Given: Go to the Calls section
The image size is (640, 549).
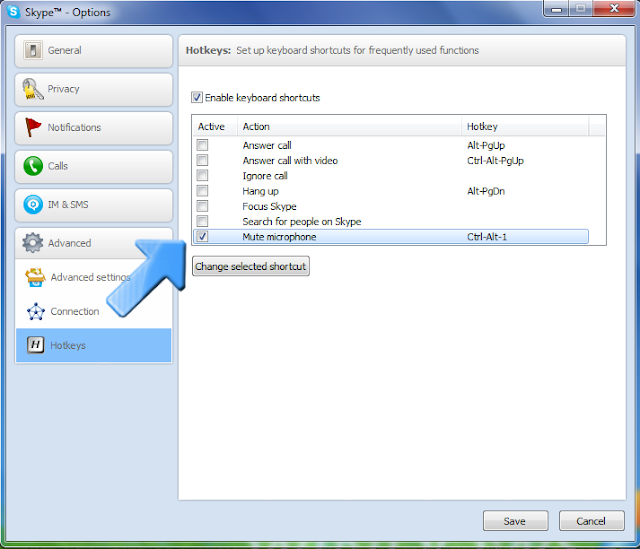Looking at the screenshot, I should [93, 167].
